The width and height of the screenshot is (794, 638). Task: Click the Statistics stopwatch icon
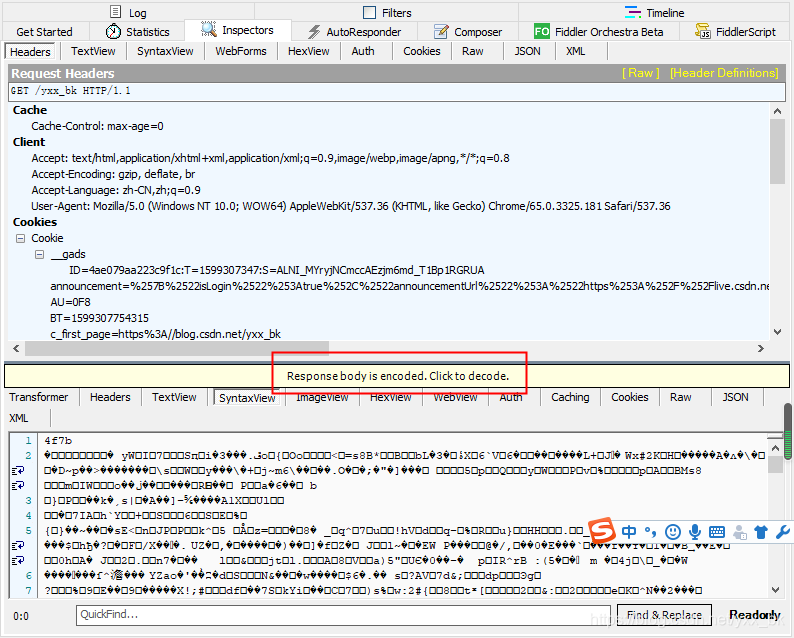point(113,31)
